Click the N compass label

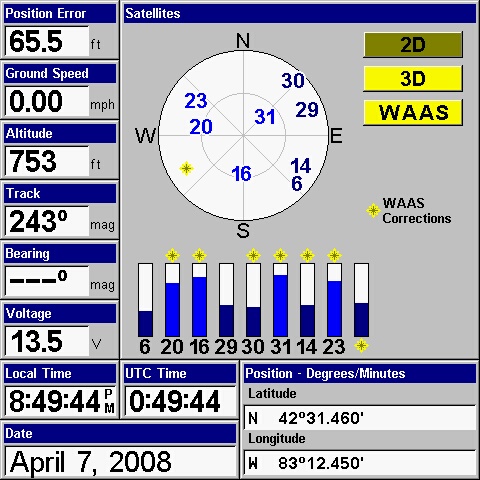[x=243, y=41]
